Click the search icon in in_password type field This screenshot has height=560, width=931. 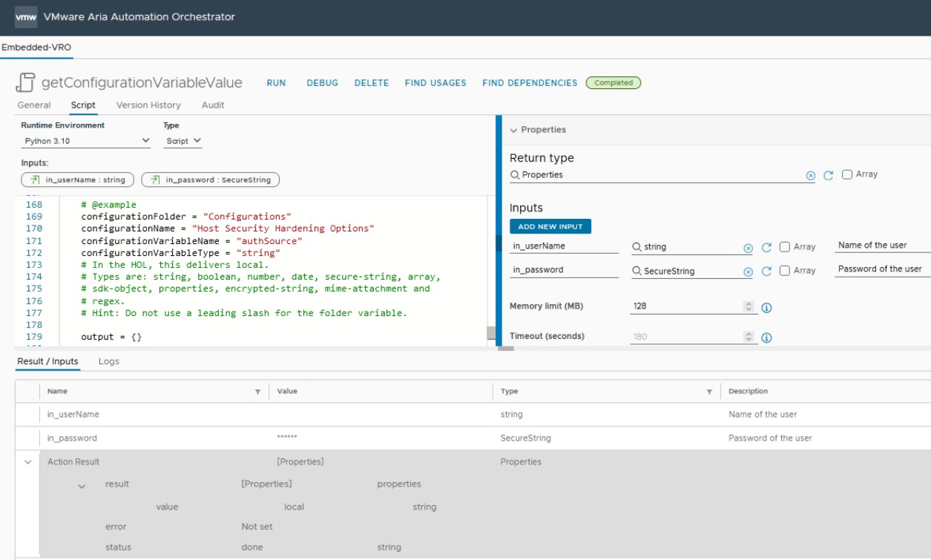pos(636,271)
